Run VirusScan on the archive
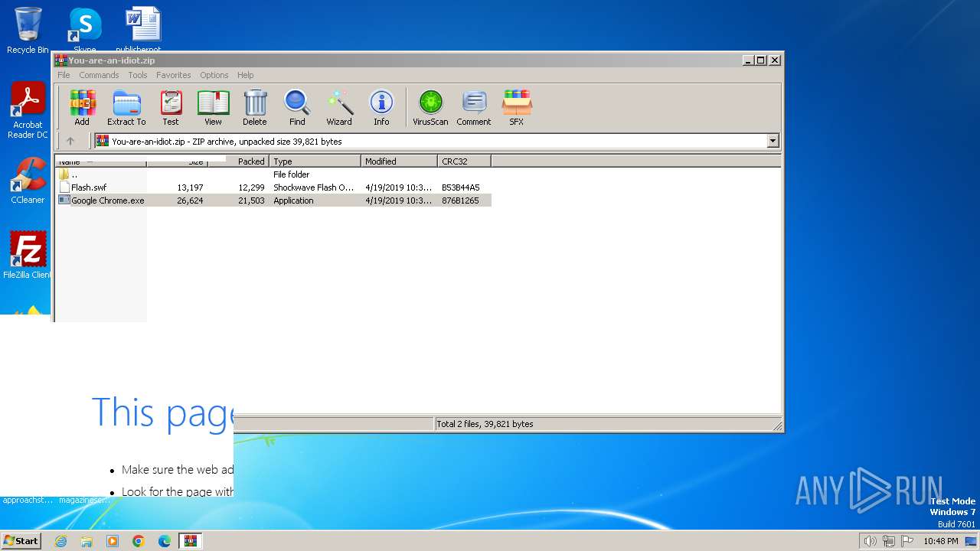The height and width of the screenshot is (551, 980). [x=430, y=107]
